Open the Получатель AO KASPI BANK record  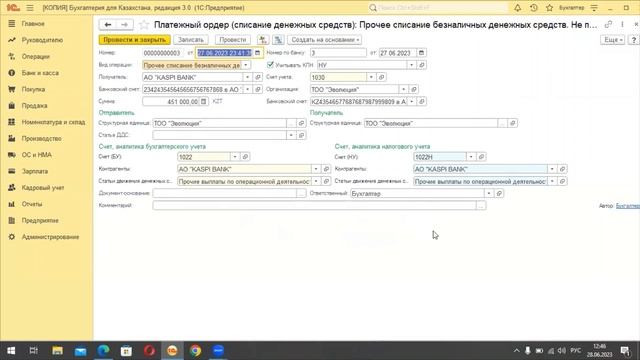258,77
